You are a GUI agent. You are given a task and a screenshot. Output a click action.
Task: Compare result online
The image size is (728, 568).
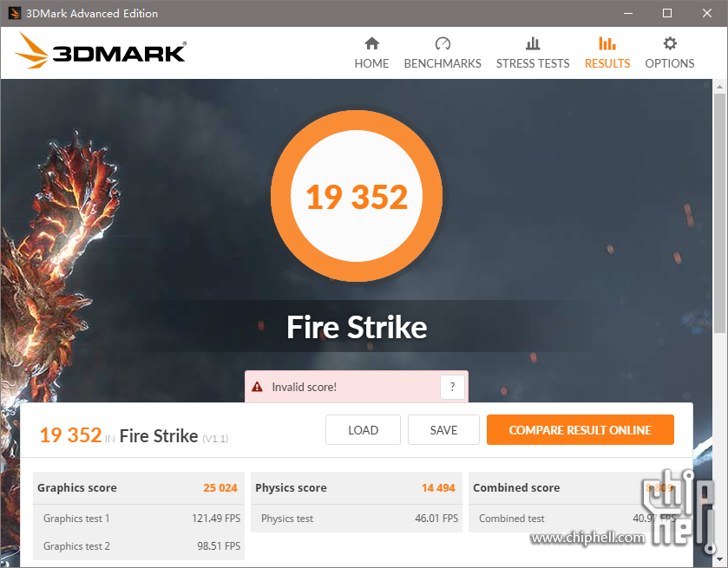(x=580, y=430)
